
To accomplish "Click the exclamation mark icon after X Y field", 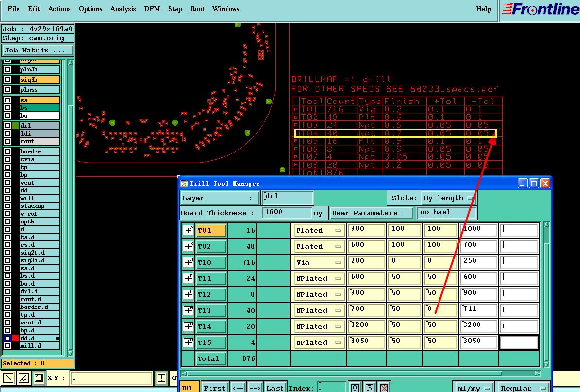I will [161, 377].
